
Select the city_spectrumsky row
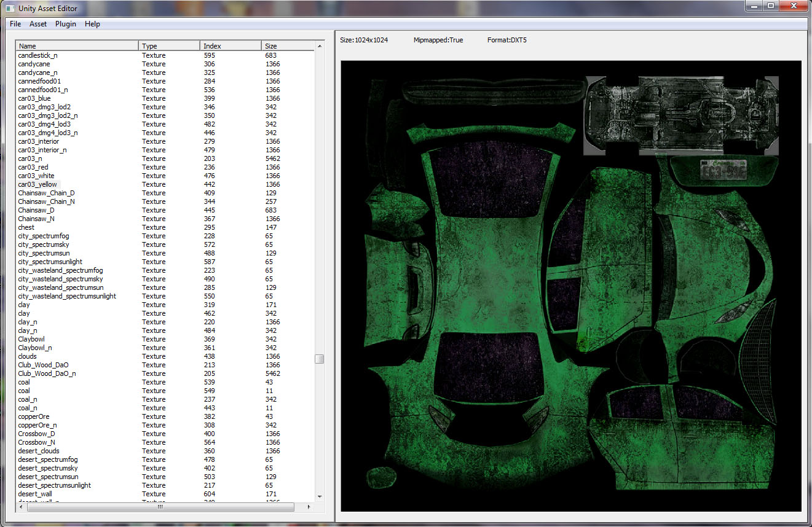point(165,244)
